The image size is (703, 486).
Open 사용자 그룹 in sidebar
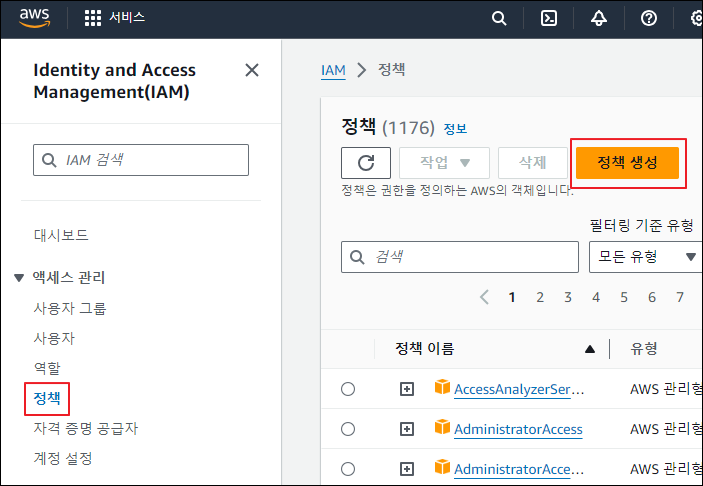pyautogui.click(x=69, y=308)
